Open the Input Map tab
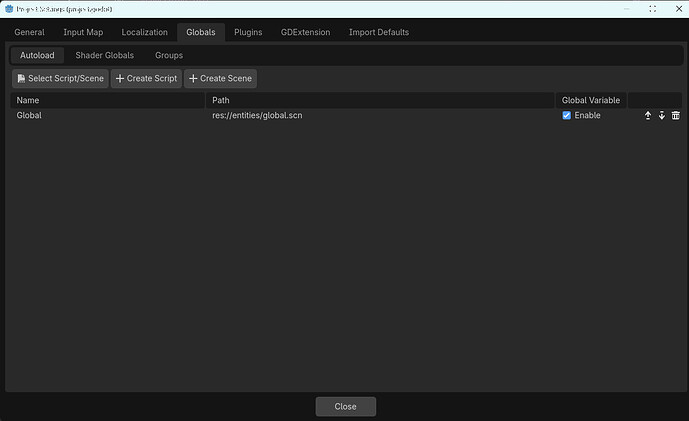The height and width of the screenshot is (421, 689). 83,32
